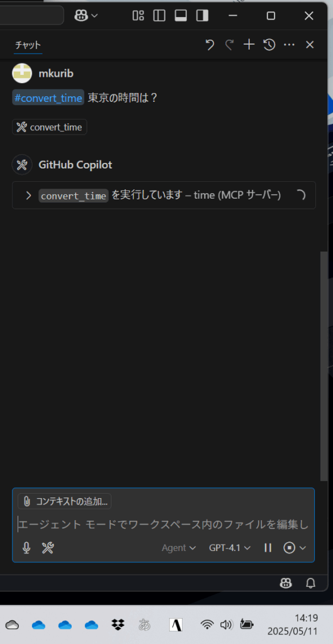
Task: Pause the running request
Action: pos(268,548)
